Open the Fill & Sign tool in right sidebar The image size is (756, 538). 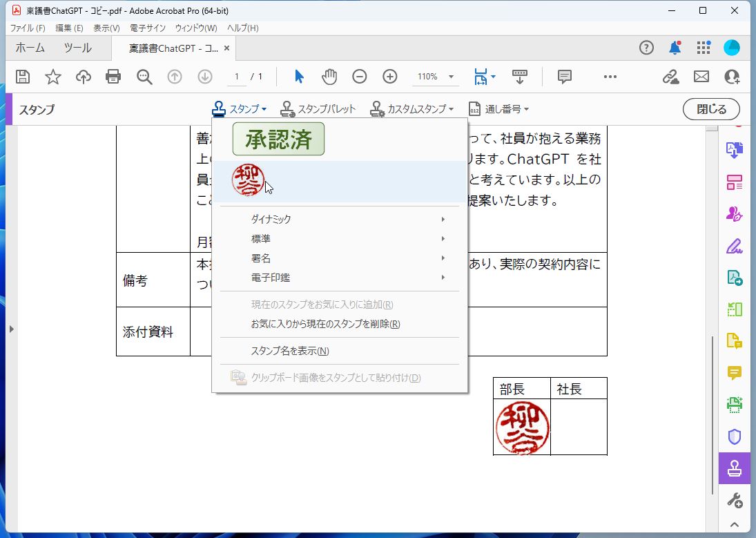(x=734, y=246)
